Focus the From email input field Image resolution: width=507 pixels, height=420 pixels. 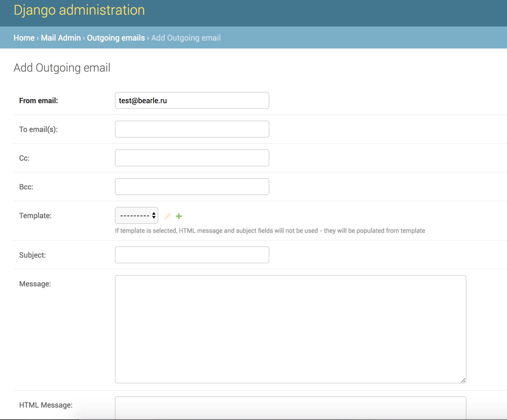coord(192,100)
